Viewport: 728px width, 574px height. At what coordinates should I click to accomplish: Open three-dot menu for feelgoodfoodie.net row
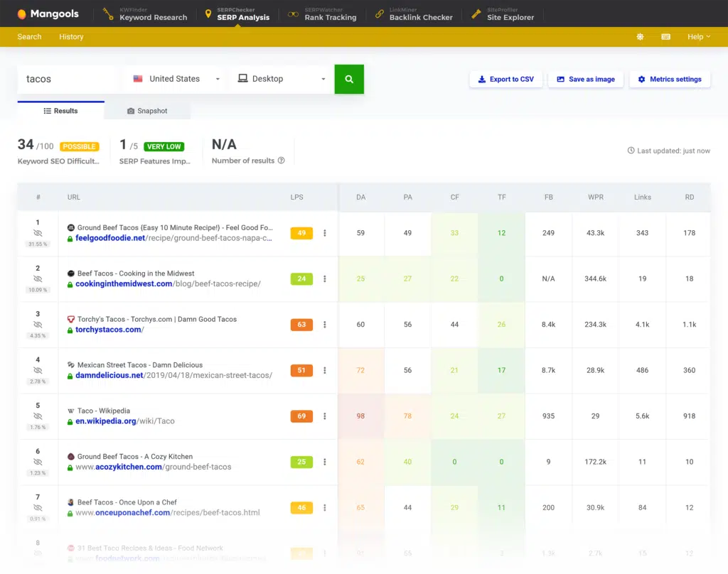(x=325, y=233)
